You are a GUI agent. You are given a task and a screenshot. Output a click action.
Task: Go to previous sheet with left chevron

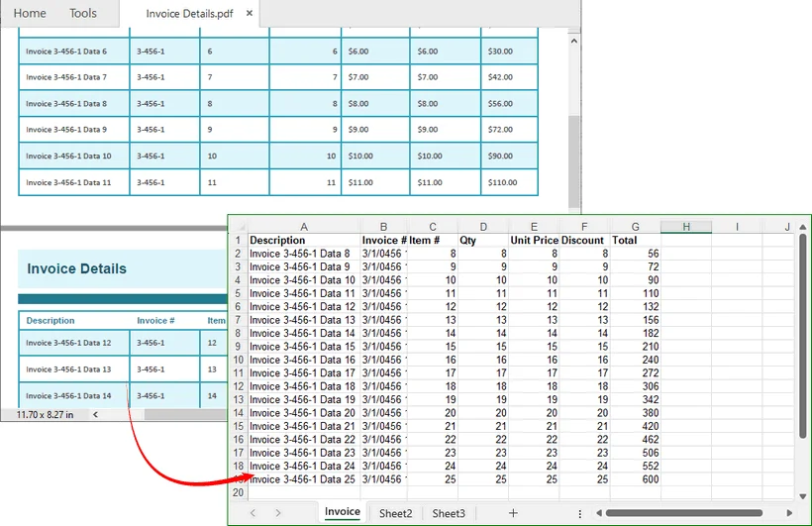(x=253, y=512)
